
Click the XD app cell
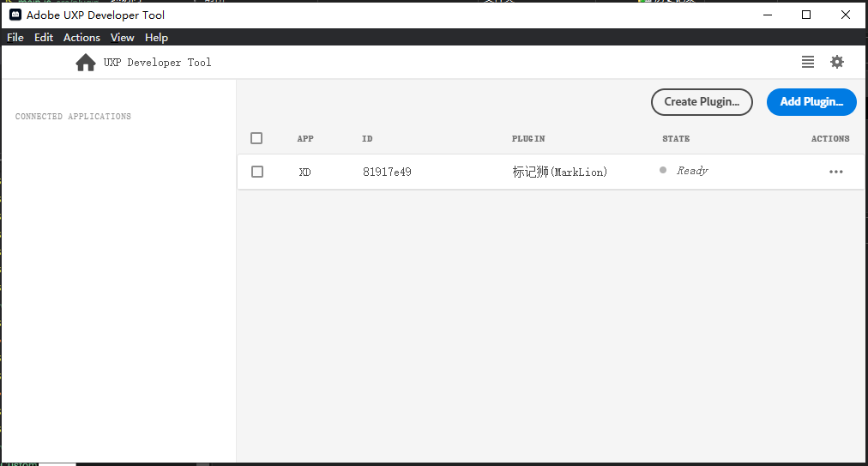coord(305,172)
